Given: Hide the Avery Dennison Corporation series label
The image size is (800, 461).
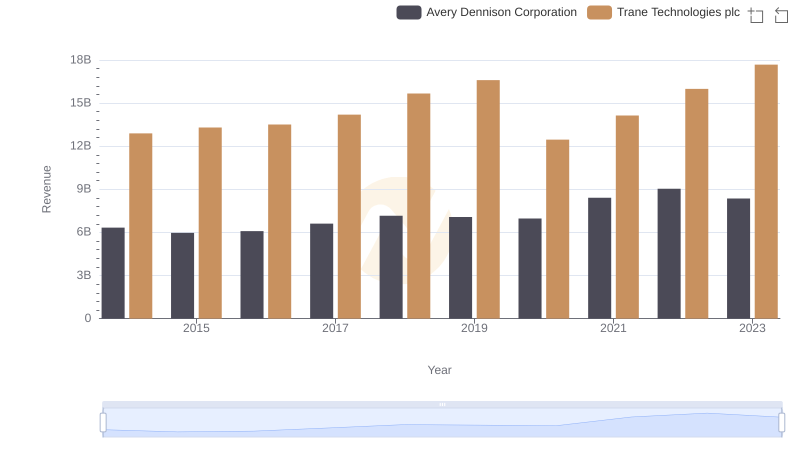Looking at the screenshot, I should [501, 13].
